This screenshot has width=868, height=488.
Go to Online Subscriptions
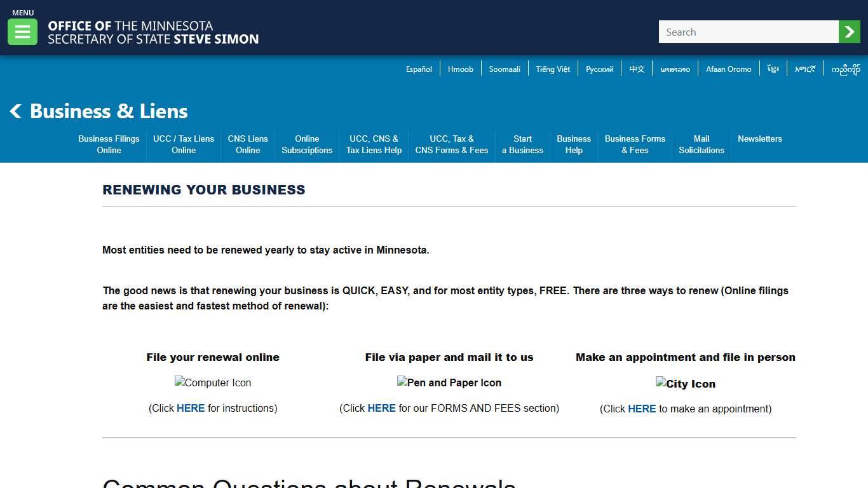307,144
